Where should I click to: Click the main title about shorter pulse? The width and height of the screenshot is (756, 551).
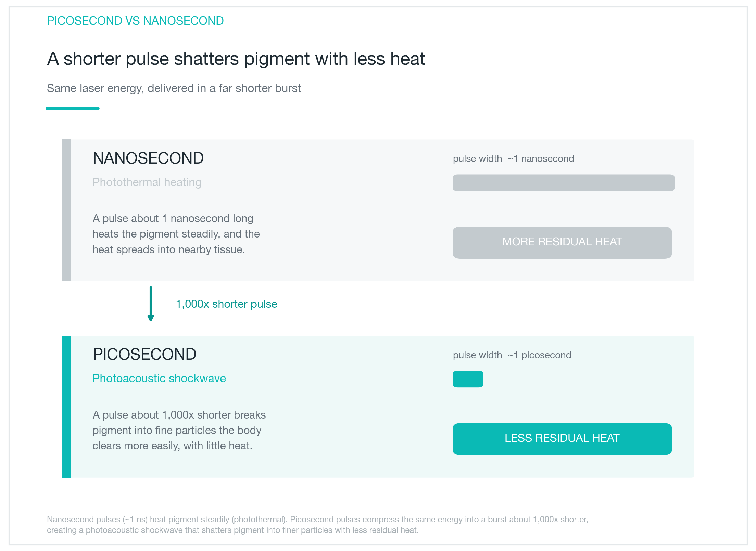236,59
